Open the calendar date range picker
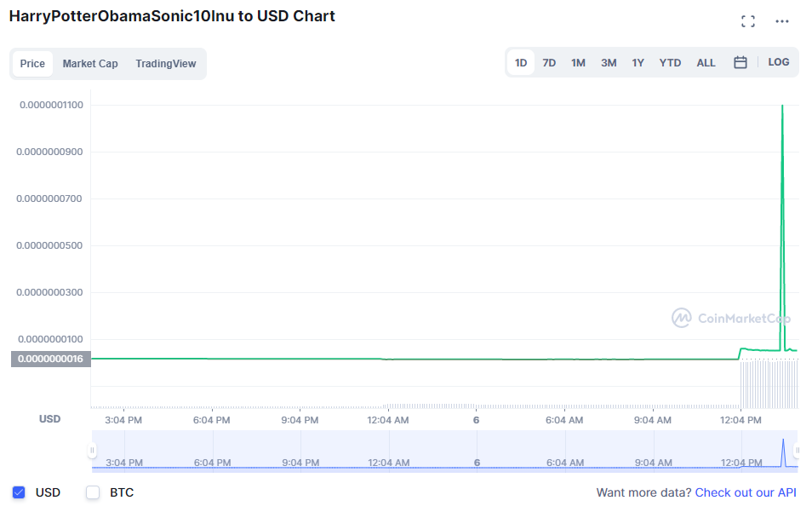812x512 pixels. point(741,62)
